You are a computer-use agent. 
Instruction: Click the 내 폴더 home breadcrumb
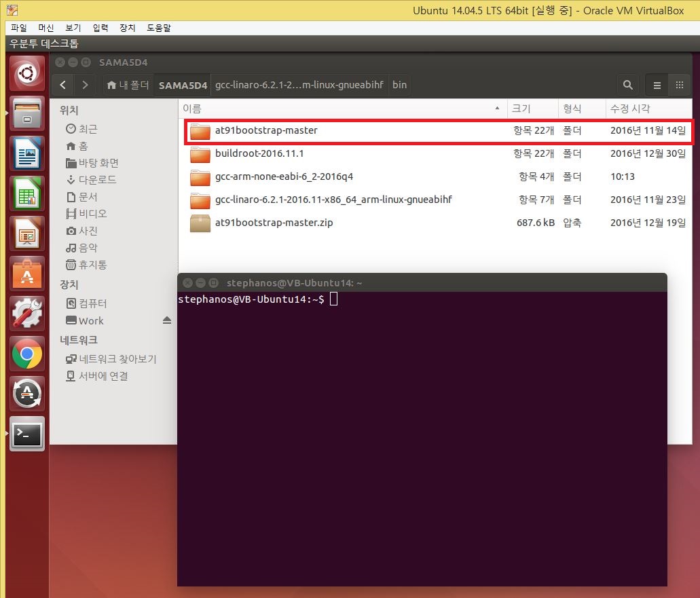128,85
